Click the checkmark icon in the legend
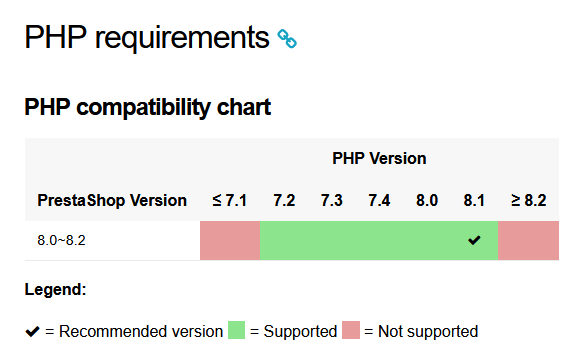The width and height of the screenshot is (584, 361). [x=32, y=331]
